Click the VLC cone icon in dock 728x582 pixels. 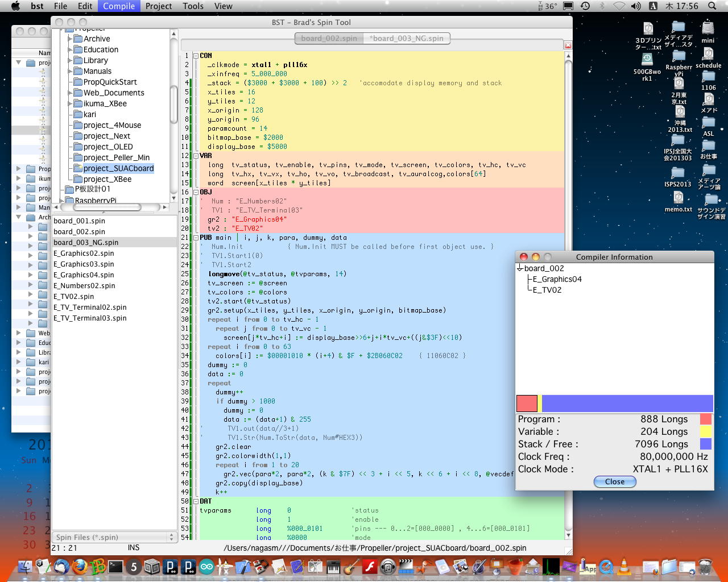click(x=624, y=567)
